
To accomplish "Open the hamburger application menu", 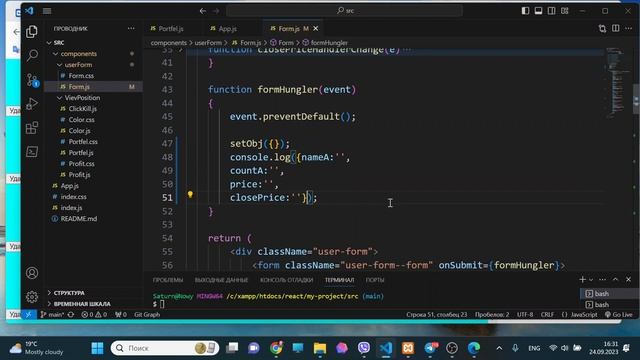I will coord(47,11).
